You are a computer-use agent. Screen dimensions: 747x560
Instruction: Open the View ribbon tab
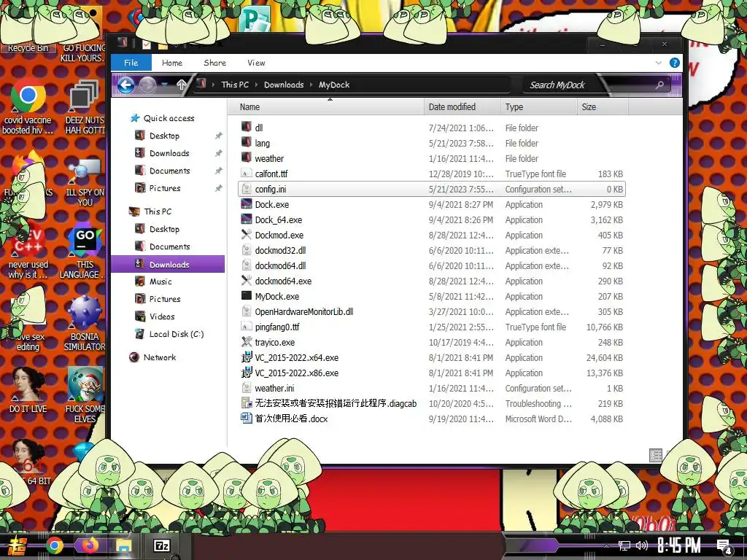[x=256, y=63]
